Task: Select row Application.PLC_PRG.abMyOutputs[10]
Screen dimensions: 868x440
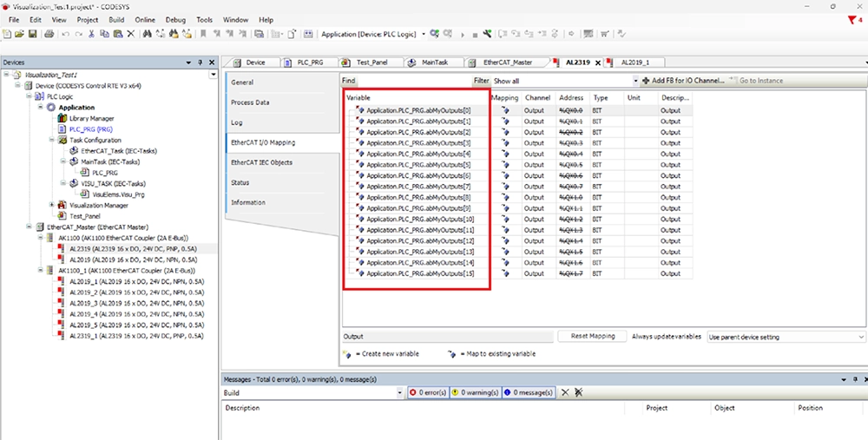Action: pyautogui.click(x=420, y=220)
